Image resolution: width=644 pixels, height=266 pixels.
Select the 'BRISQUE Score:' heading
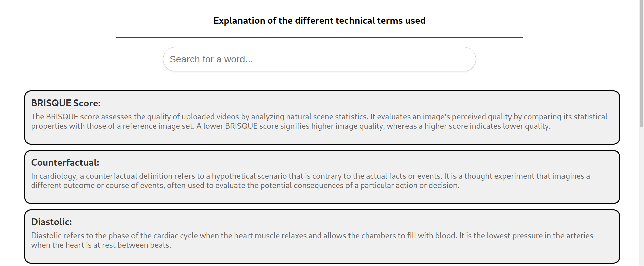(x=66, y=103)
